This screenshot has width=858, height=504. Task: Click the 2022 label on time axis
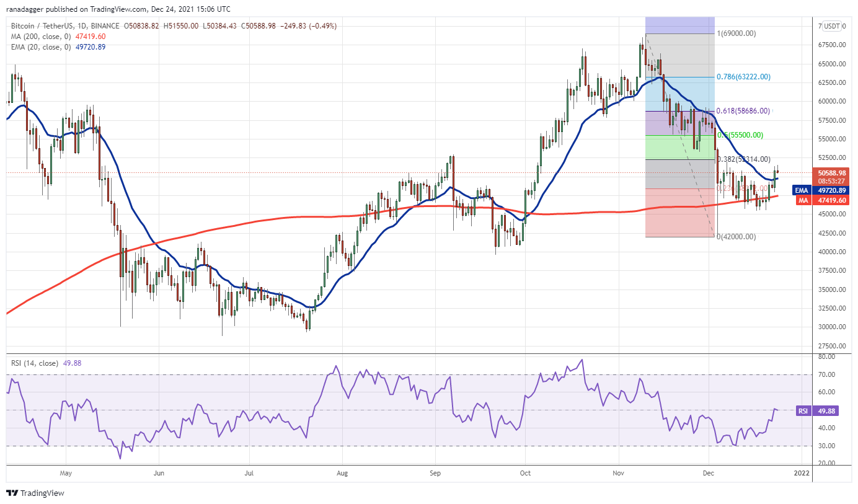pyautogui.click(x=802, y=472)
